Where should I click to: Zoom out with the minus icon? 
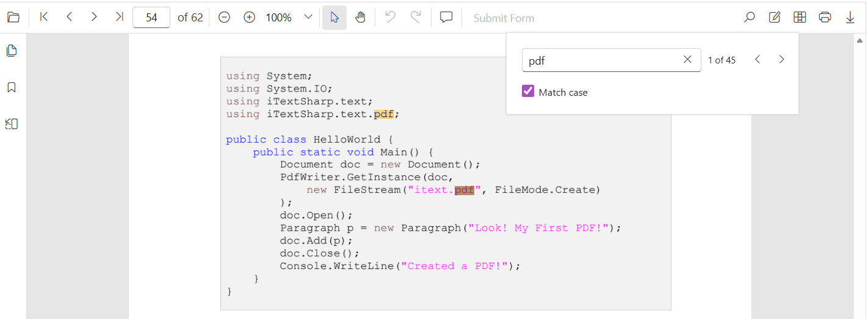tap(224, 17)
